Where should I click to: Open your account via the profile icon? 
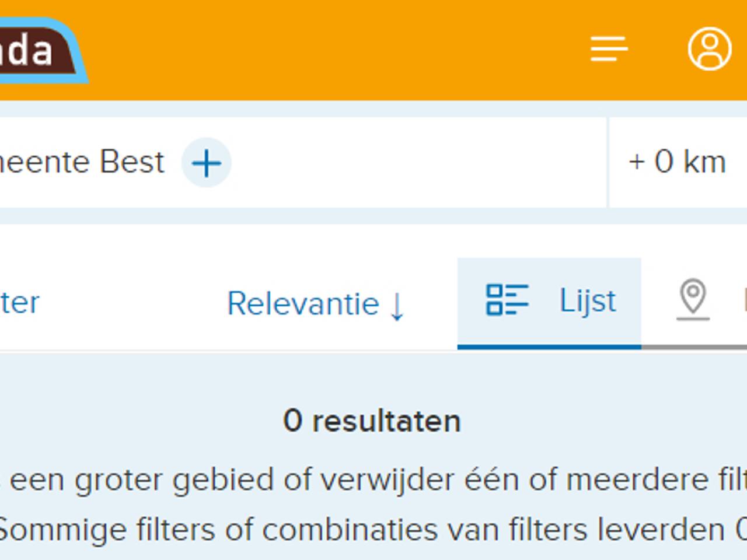[709, 49]
